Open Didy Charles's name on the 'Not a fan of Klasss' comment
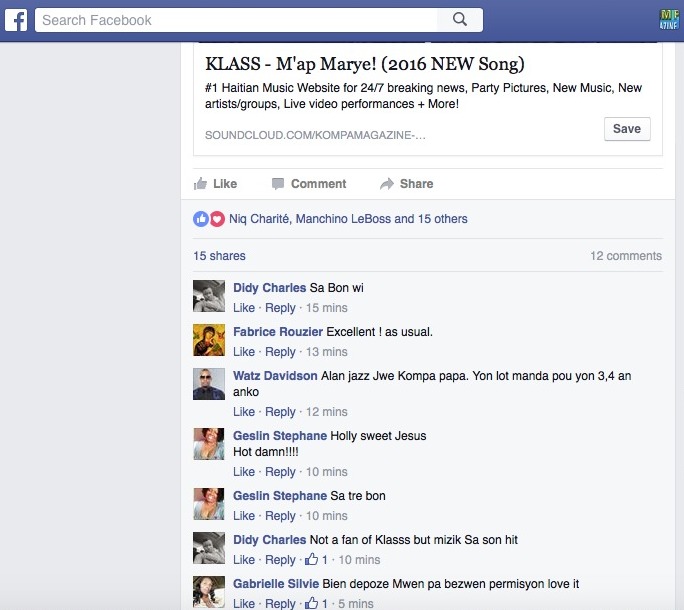684x610 pixels. (x=270, y=540)
